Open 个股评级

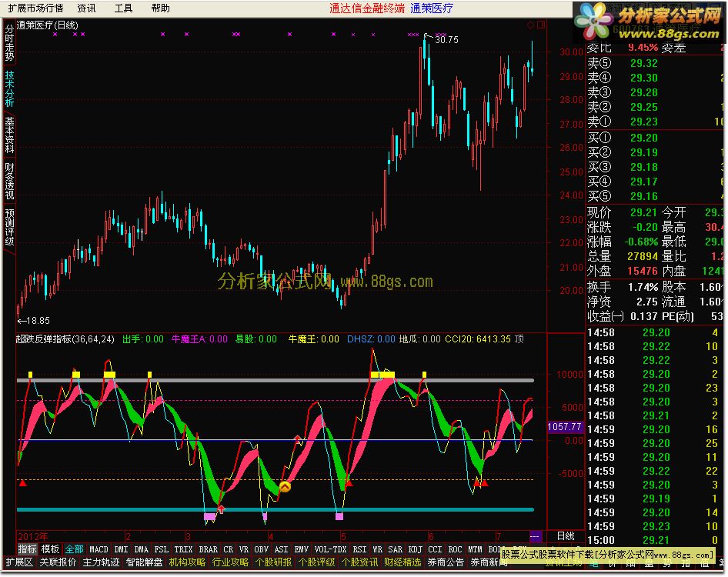[316, 562]
